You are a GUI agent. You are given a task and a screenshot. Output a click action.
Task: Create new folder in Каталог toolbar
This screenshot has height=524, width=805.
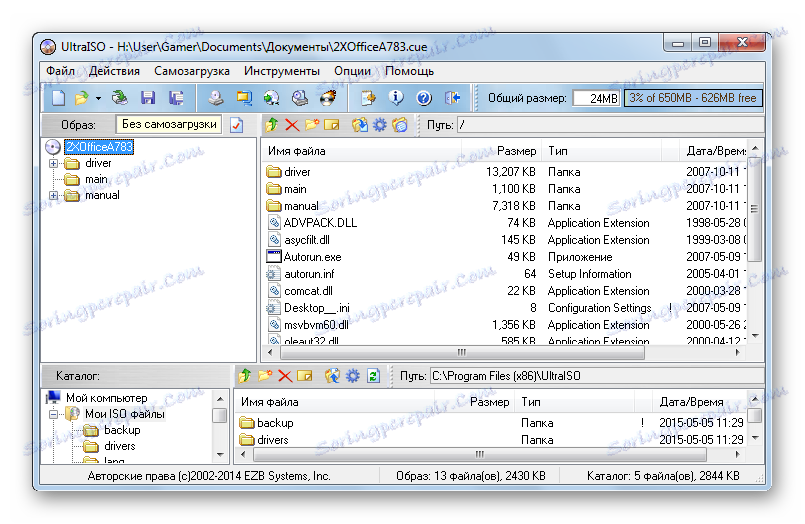point(265,376)
